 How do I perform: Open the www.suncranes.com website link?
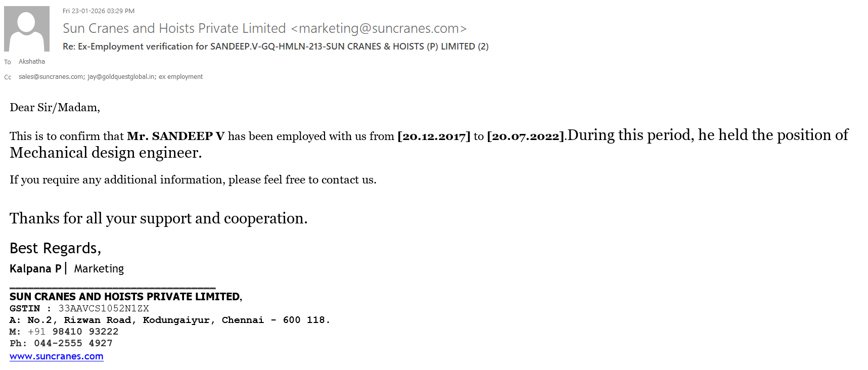56,356
